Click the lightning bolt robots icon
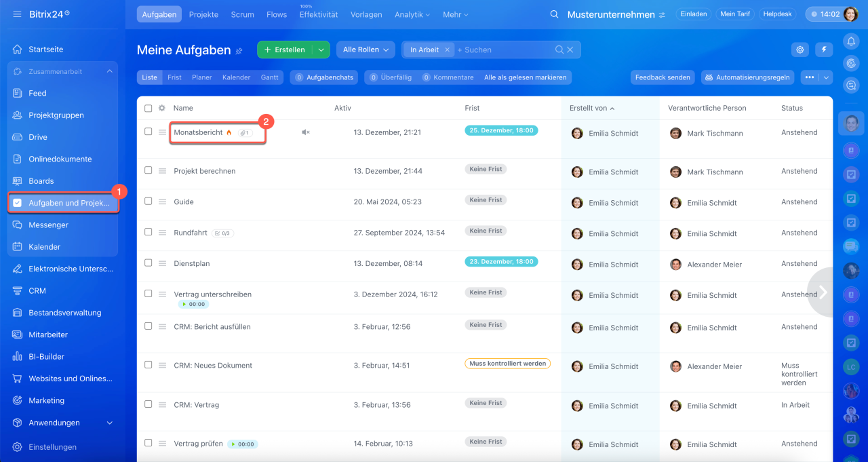 [824, 50]
